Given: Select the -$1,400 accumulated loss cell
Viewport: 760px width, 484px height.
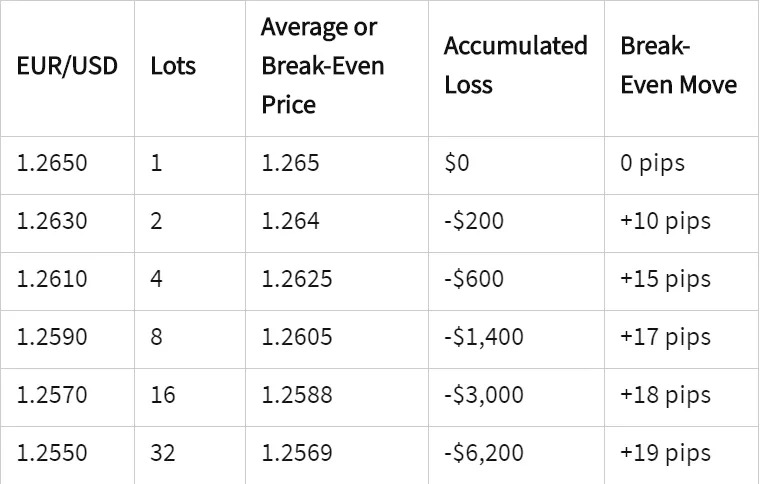Looking at the screenshot, I should tap(484, 337).
